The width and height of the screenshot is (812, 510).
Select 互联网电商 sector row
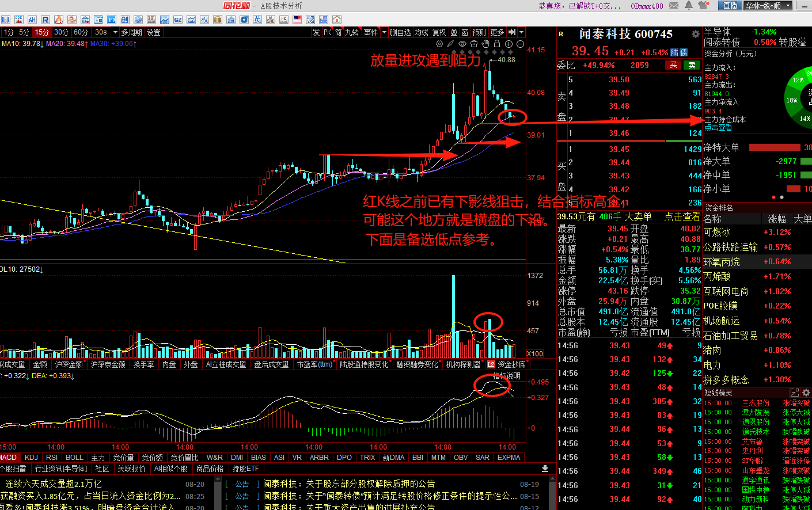click(726, 291)
